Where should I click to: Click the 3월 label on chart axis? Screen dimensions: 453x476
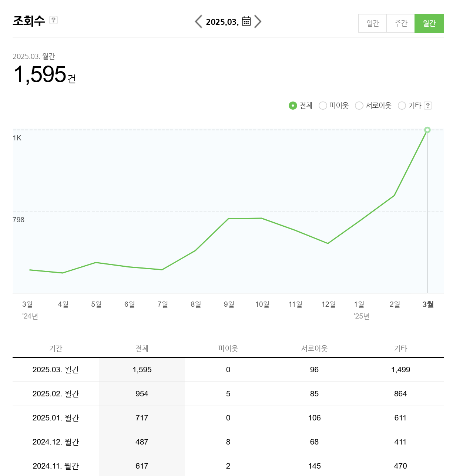pyautogui.click(x=427, y=304)
